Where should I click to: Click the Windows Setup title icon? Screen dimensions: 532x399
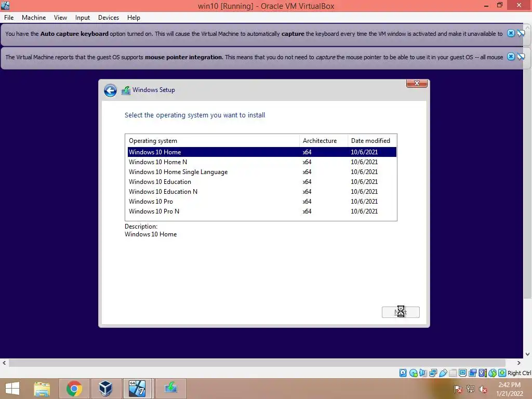click(x=126, y=90)
